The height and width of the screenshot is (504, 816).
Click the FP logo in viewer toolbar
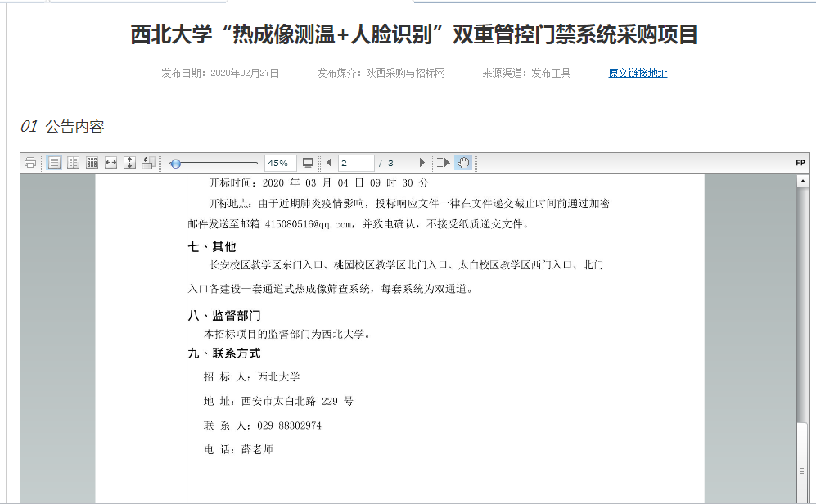point(800,163)
